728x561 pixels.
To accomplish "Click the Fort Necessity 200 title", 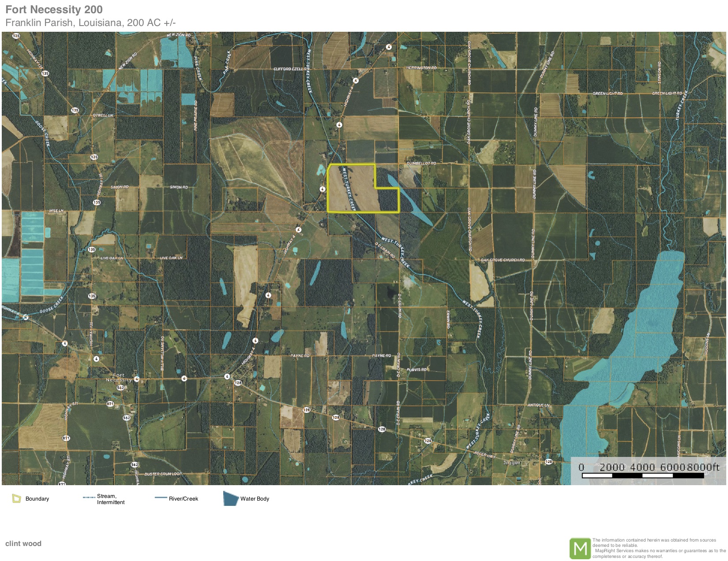I will click(54, 10).
